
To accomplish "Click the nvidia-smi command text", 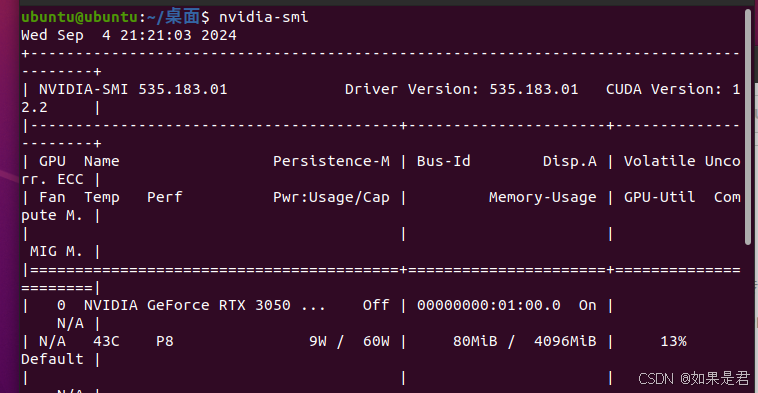I will (263, 17).
